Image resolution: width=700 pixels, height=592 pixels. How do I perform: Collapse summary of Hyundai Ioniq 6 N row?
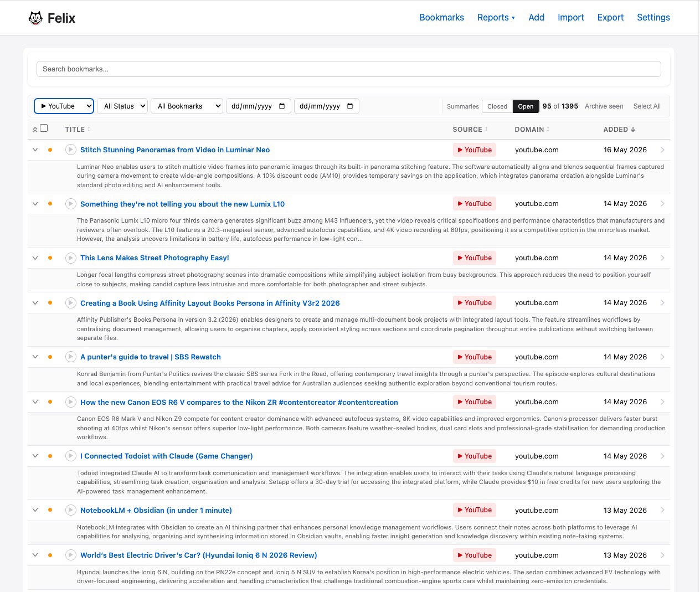35,555
